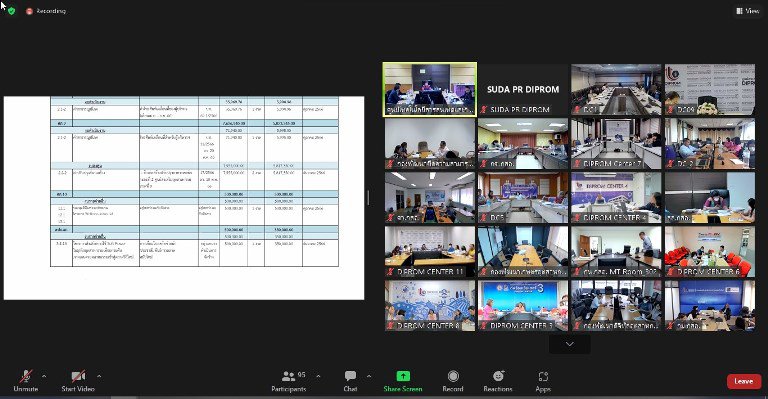Image resolution: width=768 pixels, height=399 pixels.
Task: Click the green Share Screen icon
Action: [403, 376]
